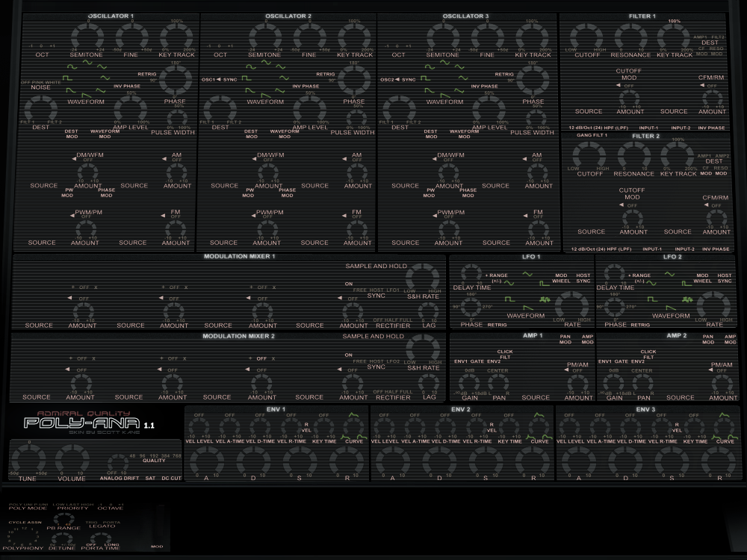The image size is (747, 560).
Task: Click the master VOLUME knob
Action: 72,459
